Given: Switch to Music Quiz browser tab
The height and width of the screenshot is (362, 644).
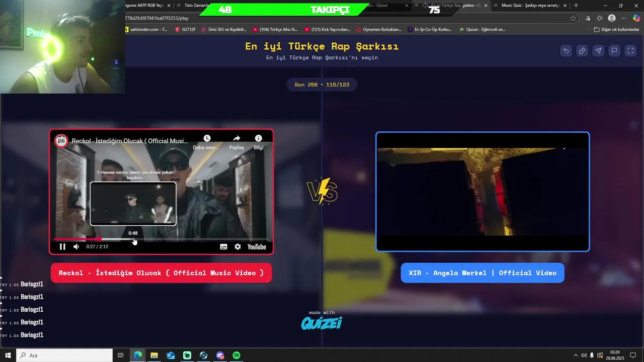Looking at the screenshot, I should 530,6.
